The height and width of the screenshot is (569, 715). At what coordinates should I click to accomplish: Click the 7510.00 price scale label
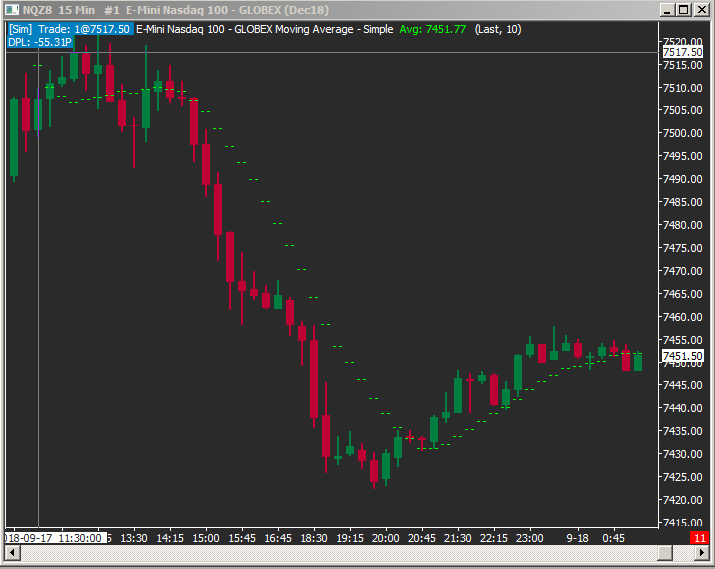click(682, 88)
